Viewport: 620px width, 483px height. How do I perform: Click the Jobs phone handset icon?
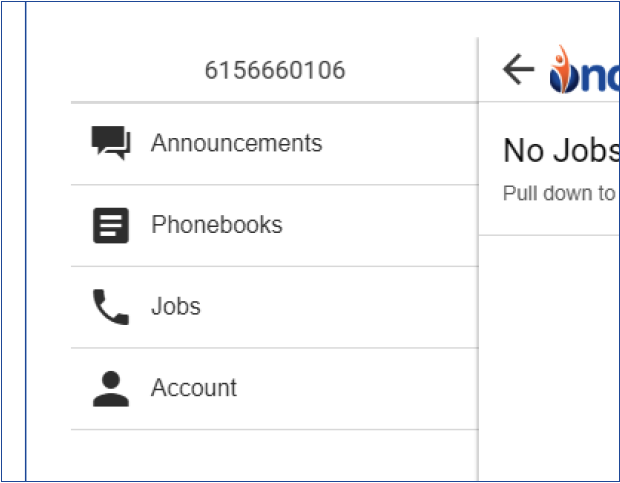(x=111, y=307)
